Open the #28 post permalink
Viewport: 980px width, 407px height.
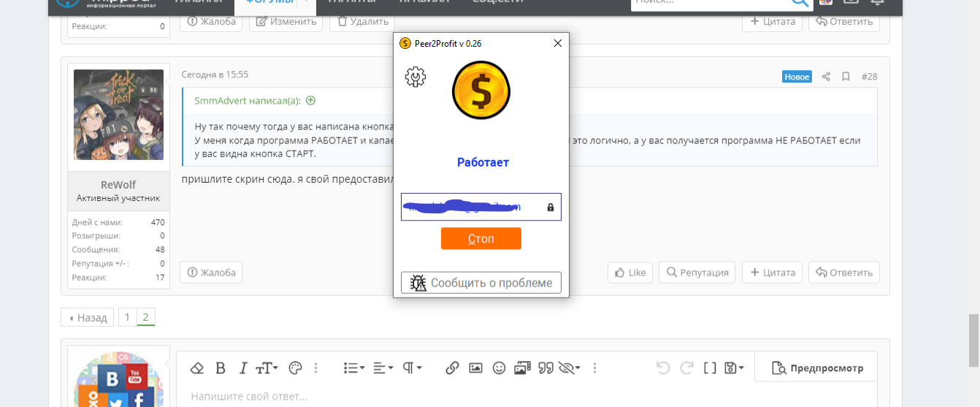click(869, 76)
